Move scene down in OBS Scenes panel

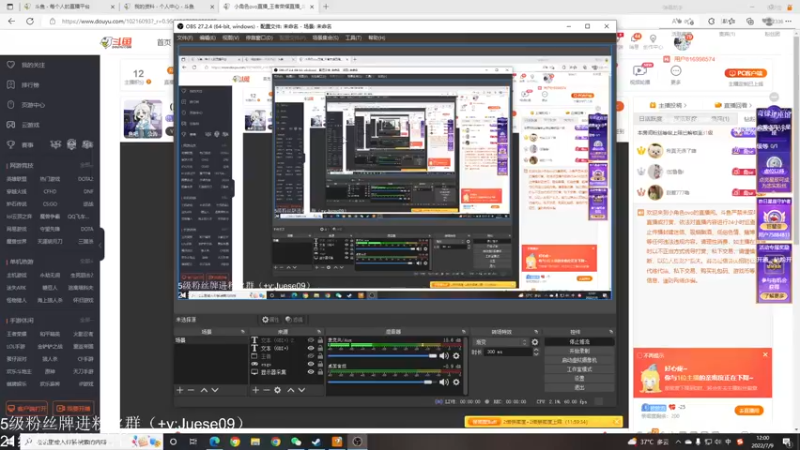(215, 390)
